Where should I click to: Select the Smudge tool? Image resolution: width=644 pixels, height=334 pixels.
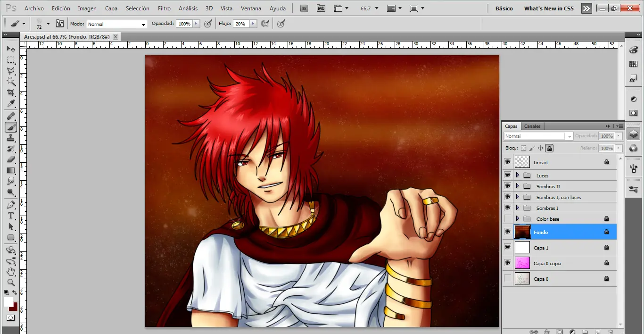(x=11, y=181)
